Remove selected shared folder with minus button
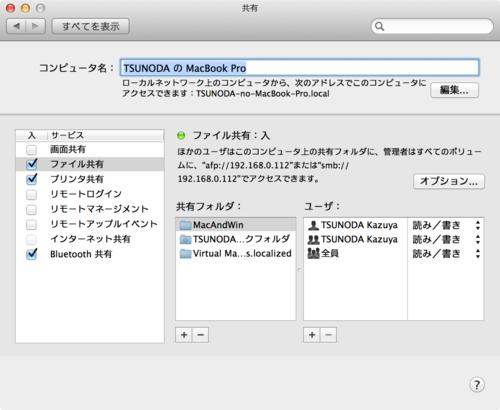This screenshot has width=500, height=410. 200,335
